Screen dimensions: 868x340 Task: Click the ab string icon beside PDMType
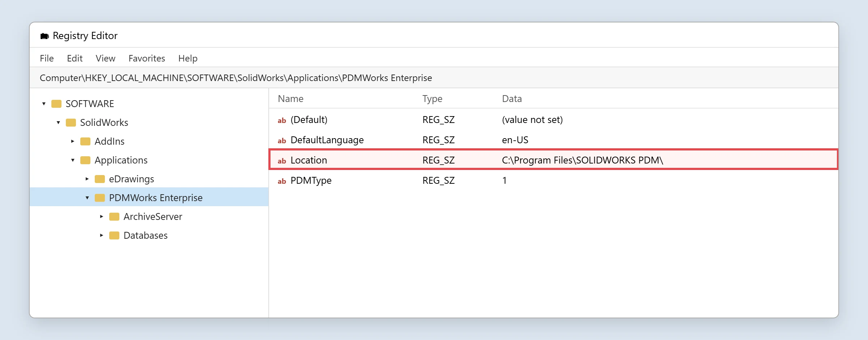282,181
